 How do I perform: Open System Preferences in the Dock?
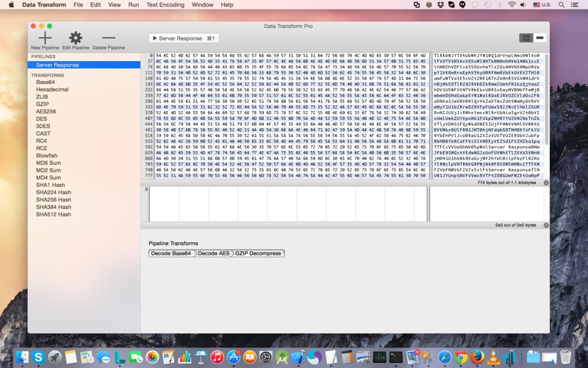point(265,357)
